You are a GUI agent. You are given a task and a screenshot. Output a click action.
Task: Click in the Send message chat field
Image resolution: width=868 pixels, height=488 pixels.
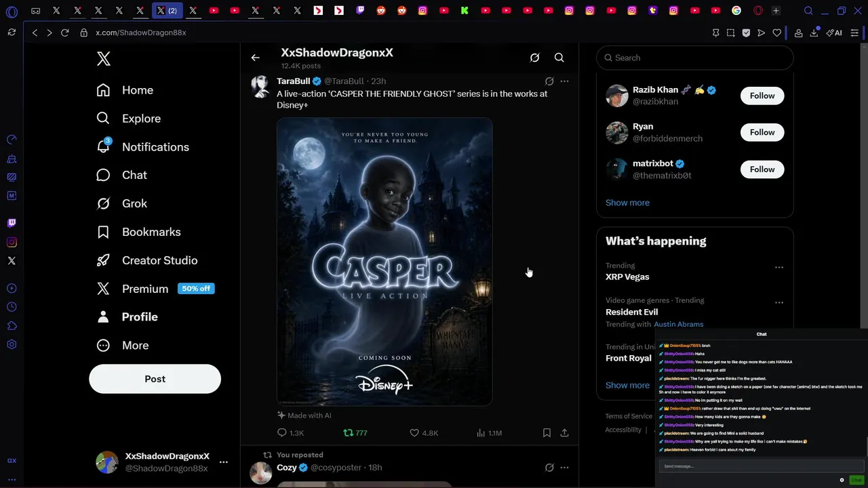pyautogui.click(x=760, y=466)
